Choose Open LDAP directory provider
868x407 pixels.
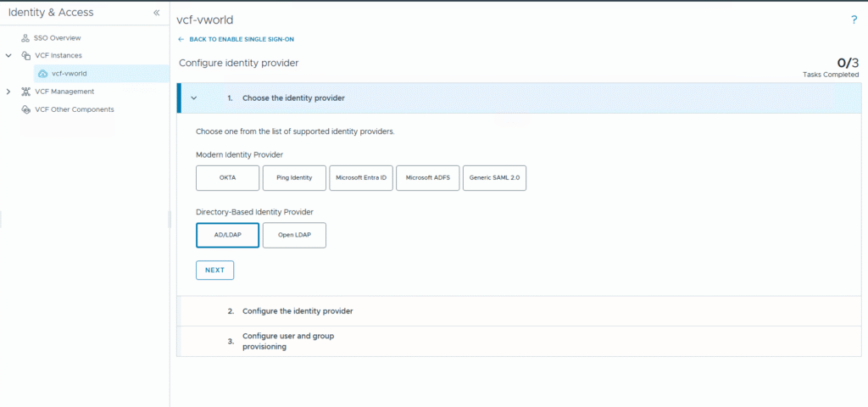point(294,235)
